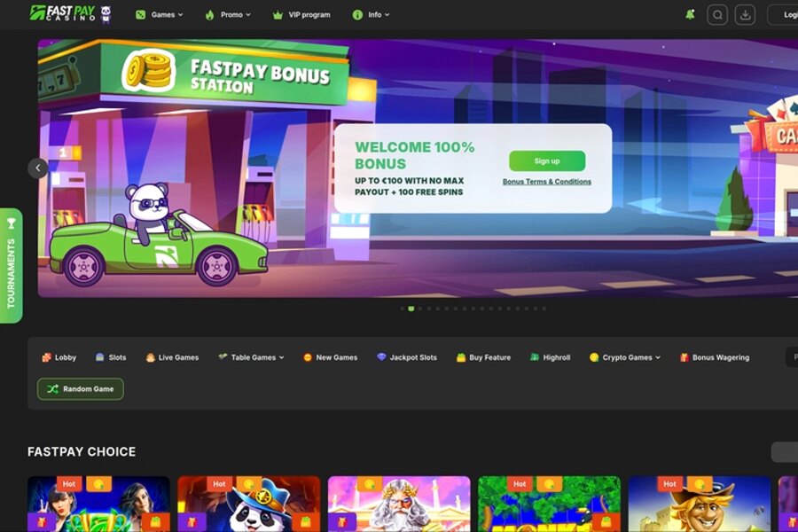Expand the Crypto Games dropdown
The height and width of the screenshot is (532, 798).
(x=625, y=357)
